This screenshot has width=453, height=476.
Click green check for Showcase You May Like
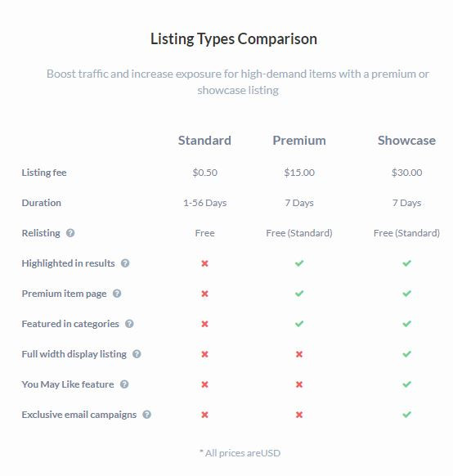coord(406,384)
